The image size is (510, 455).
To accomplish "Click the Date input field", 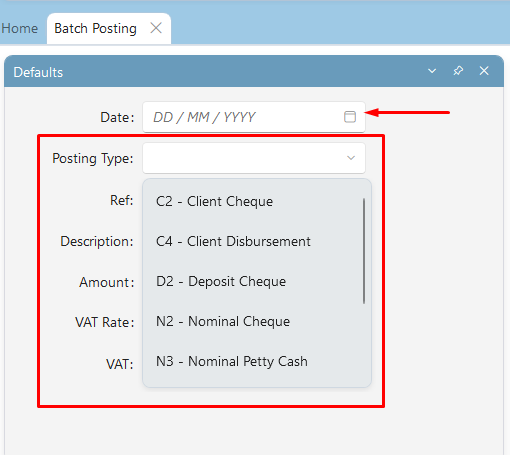I will (x=254, y=117).
